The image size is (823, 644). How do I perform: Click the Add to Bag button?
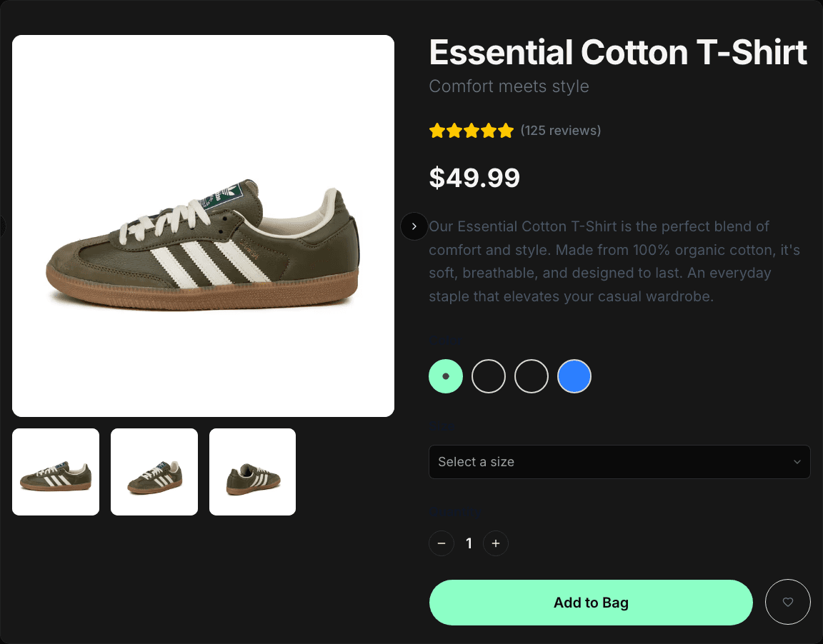point(591,602)
